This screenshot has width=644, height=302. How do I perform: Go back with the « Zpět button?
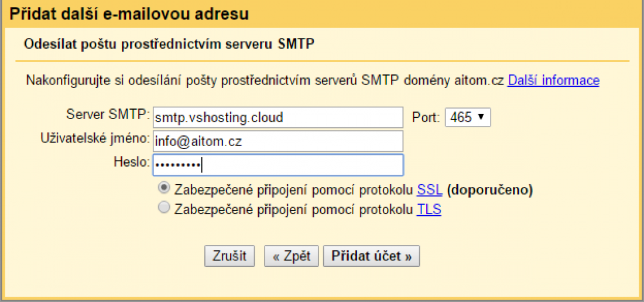(291, 256)
